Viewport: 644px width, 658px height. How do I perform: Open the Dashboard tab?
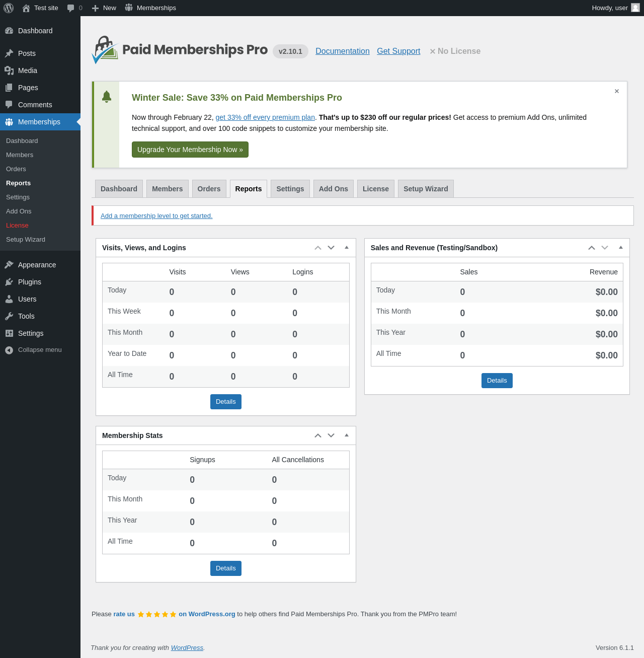click(119, 189)
